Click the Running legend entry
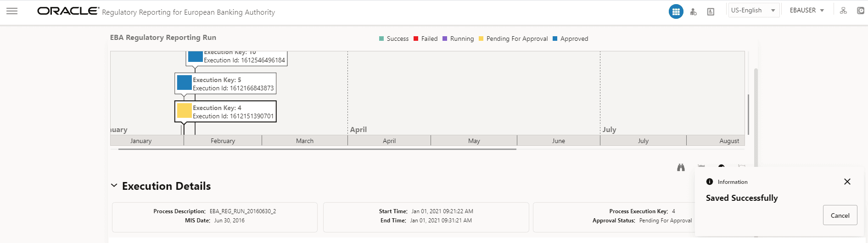The width and height of the screenshot is (868, 243). coord(458,39)
